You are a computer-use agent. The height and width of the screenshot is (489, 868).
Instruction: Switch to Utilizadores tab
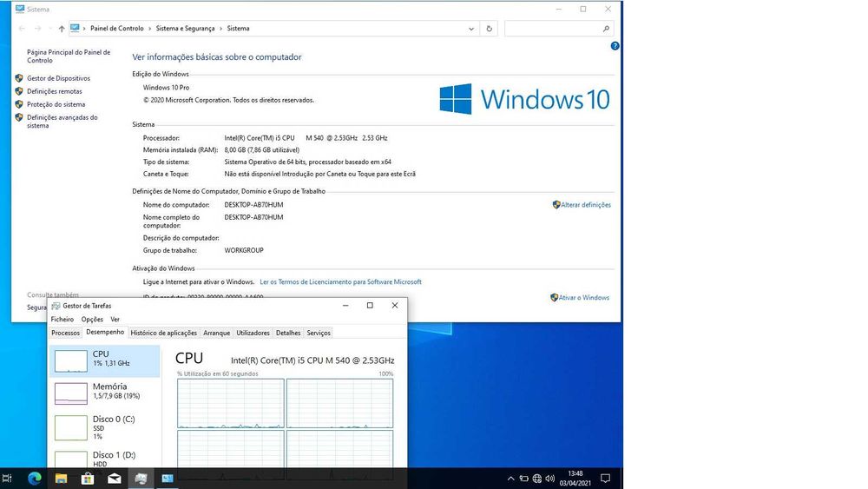pos(253,333)
